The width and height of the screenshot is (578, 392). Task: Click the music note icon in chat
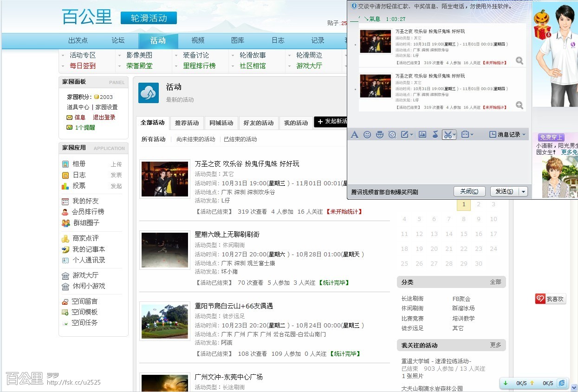[435, 135]
